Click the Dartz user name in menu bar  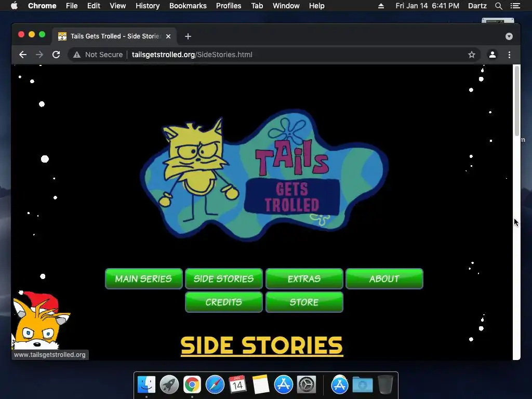coord(477,6)
